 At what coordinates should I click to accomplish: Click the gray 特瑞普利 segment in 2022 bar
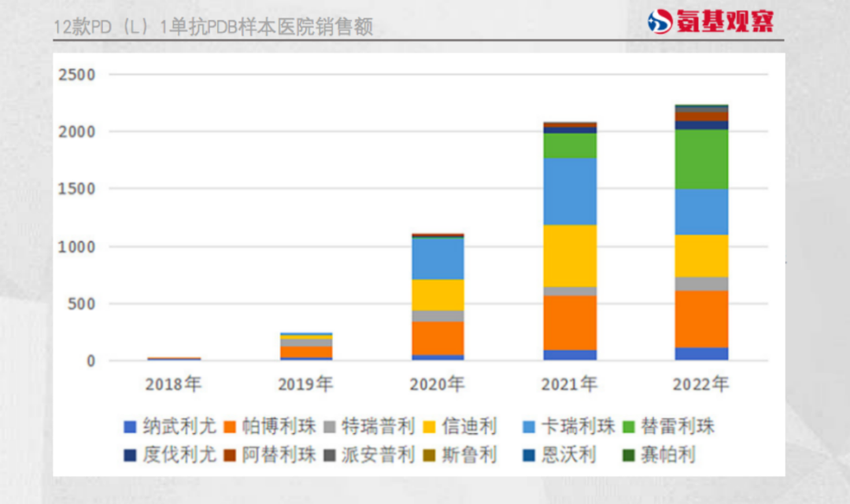pos(701,284)
